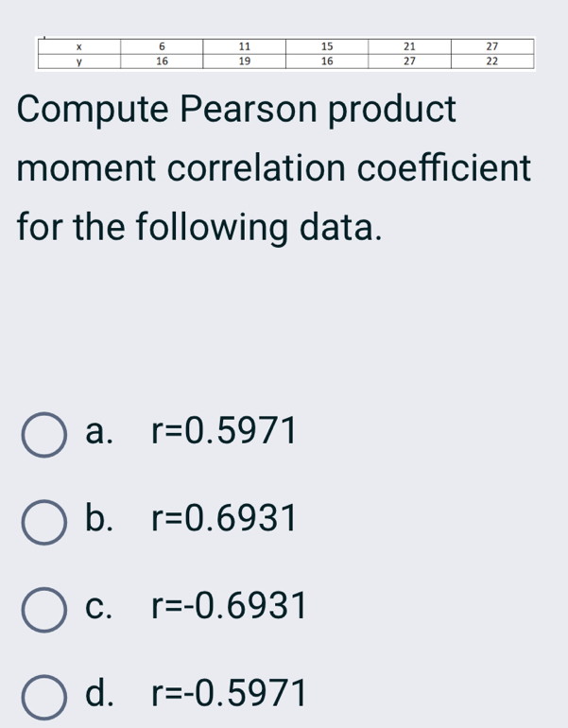Click the answer text r=0.5971
Image resolution: width=568 pixels, height=728 pixels.
point(226,433)
